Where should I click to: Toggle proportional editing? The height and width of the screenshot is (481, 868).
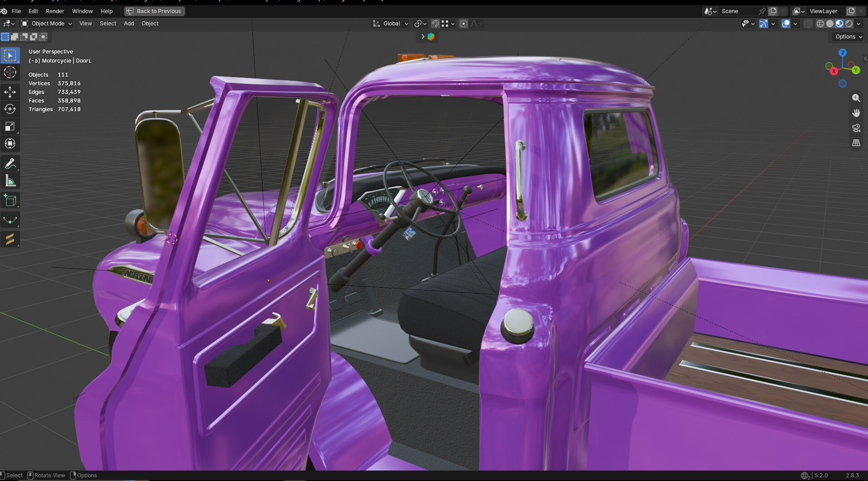464,24
